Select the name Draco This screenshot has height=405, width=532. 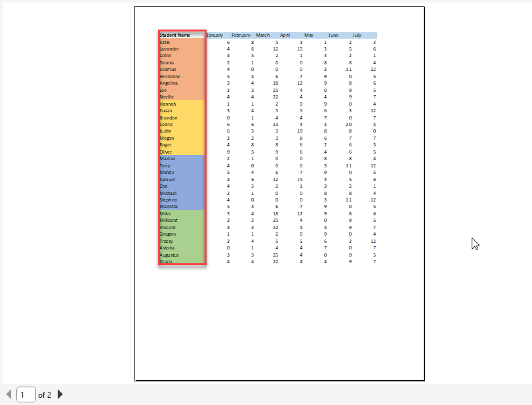click(165, 262)
